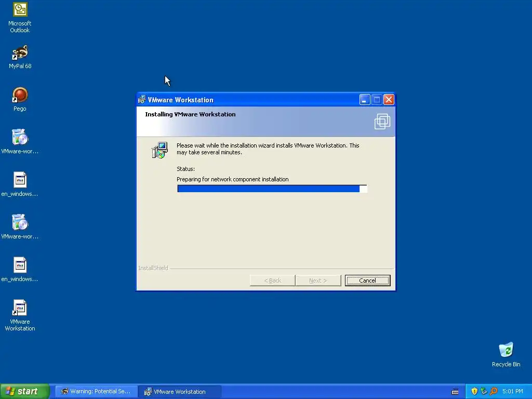Select the Recycle Bin icon
Image resolution: width=532 pixels, height=399 pixels.
(506, 354)
